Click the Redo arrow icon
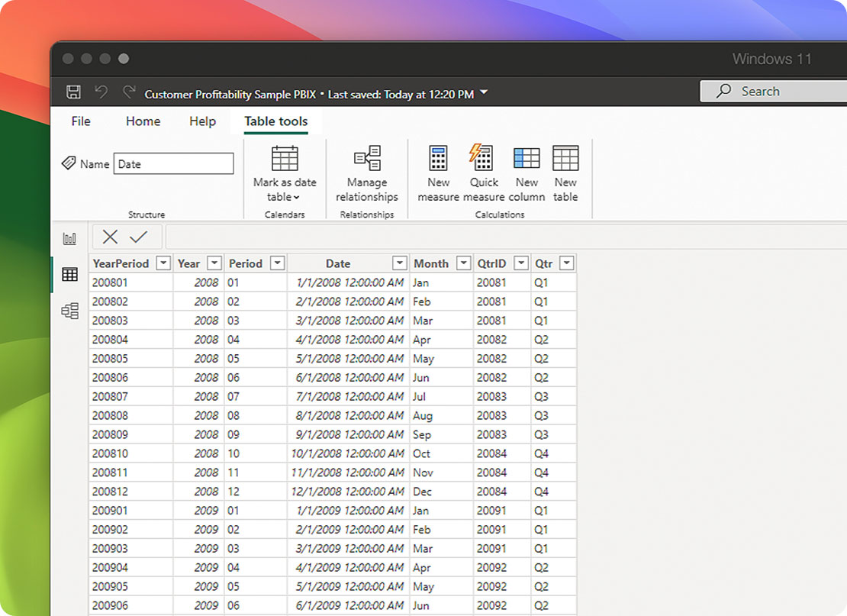Viewport: 847px width, 616px height. click(x=129, y=92)
